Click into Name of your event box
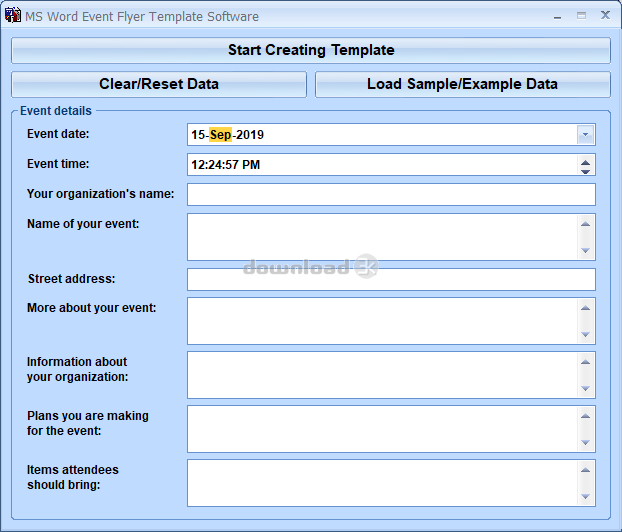Image resolution: width=622 pixels, height=532 pixels. pyautogui.click(x=380, y=237)
